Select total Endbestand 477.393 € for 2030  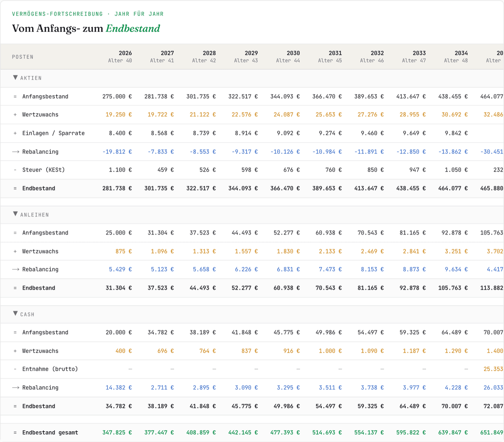[x=285, y=432]
